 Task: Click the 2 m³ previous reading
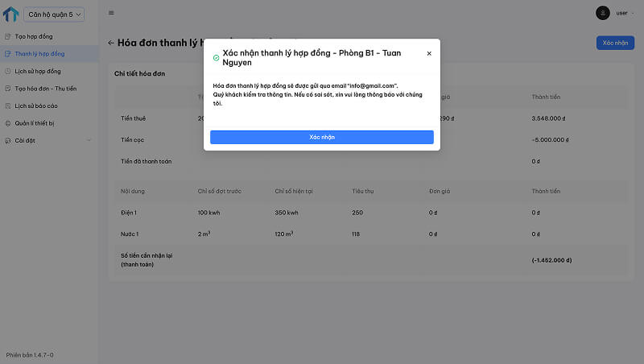tap(204, 234)
